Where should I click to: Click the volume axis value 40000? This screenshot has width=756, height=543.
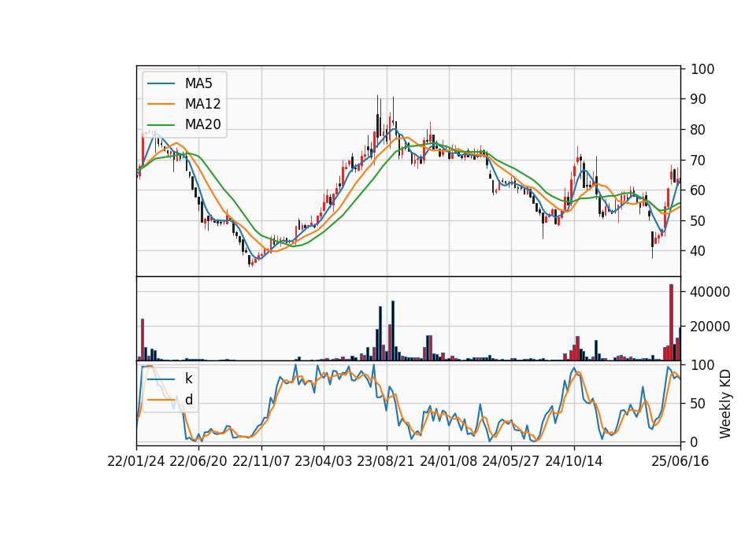coord(710,291)
